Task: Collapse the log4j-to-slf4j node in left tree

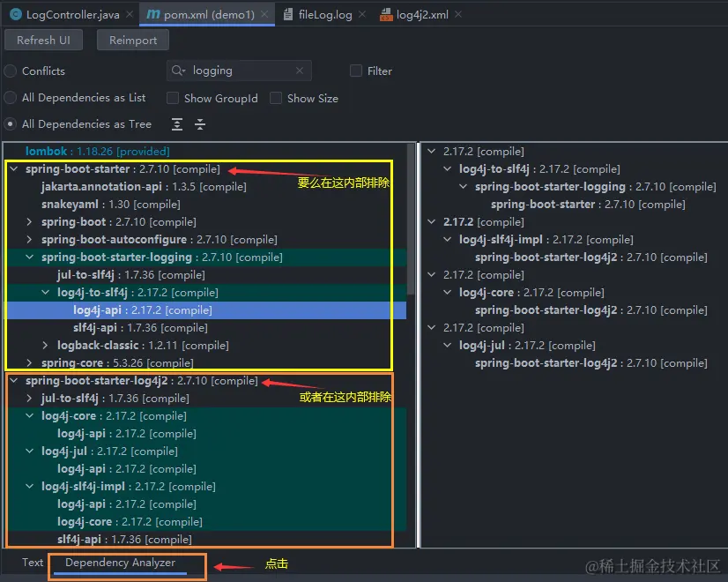Action: coord(46,293)
